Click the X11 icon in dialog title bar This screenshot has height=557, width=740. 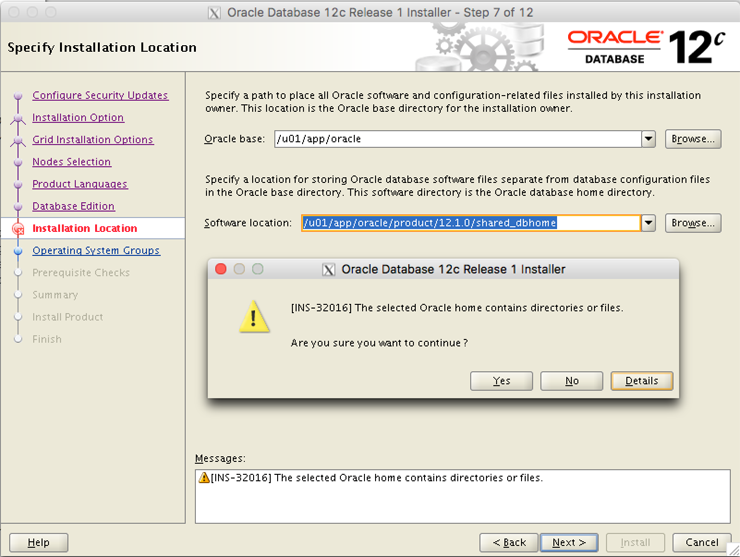click(328, 270)
